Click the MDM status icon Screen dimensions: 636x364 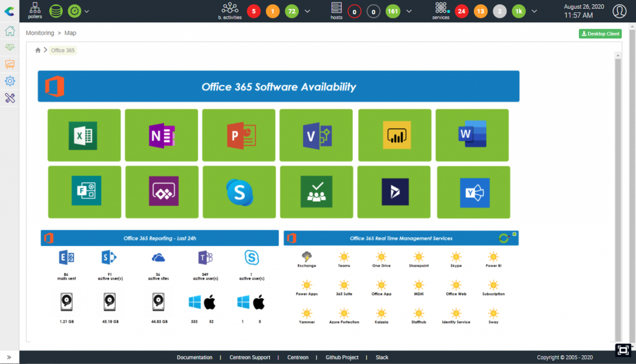pyautogui.click(x=419, y=285)
